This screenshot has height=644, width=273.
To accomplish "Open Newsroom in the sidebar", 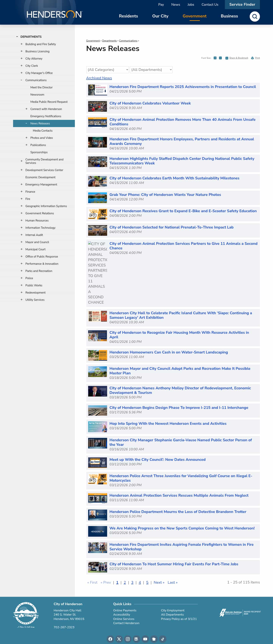I will (x=37, y=94).
